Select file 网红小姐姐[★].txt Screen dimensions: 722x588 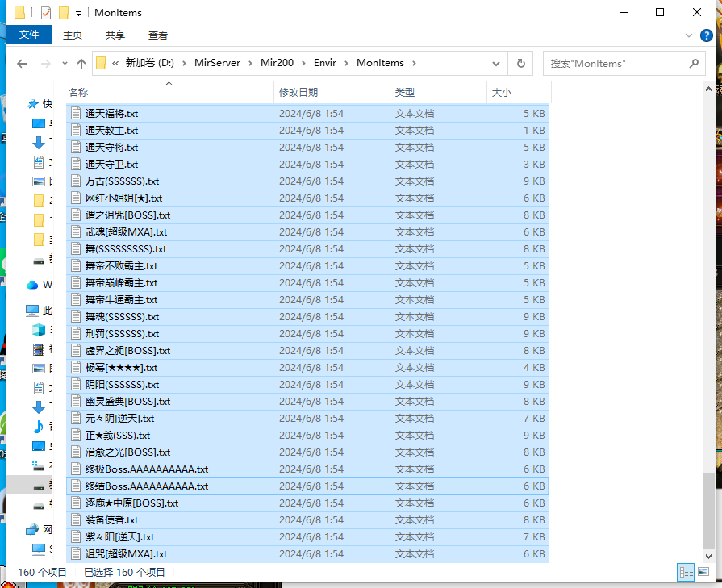pos(307,198)
